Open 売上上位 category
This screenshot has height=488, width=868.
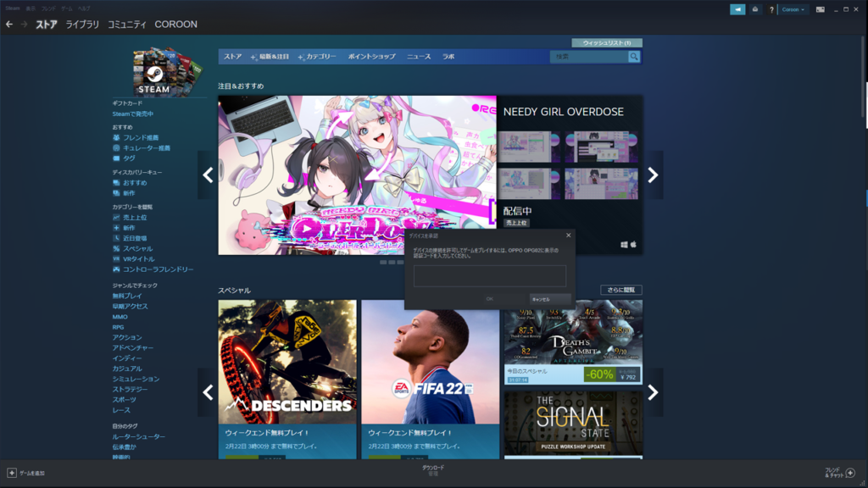click(x=135, y=218)
